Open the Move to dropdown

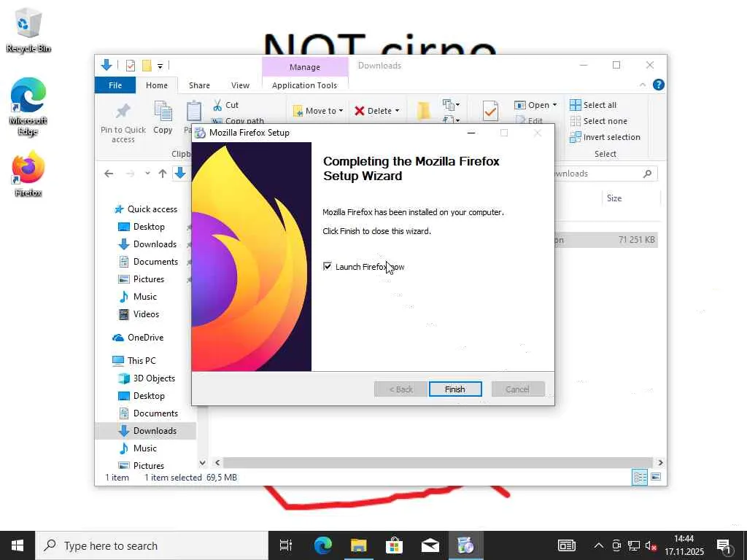(x=318, y=111)
